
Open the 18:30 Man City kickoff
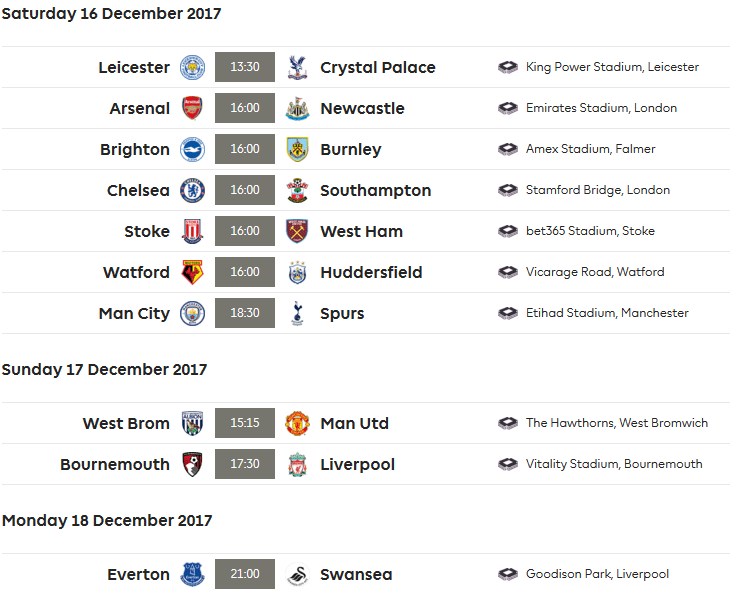click(x=245, y=314)
